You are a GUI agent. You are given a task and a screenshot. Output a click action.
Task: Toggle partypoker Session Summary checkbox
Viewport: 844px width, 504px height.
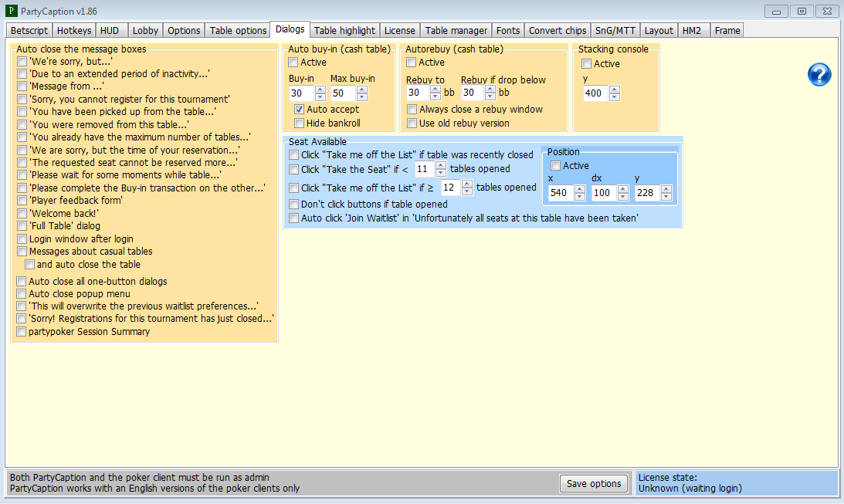22,331
